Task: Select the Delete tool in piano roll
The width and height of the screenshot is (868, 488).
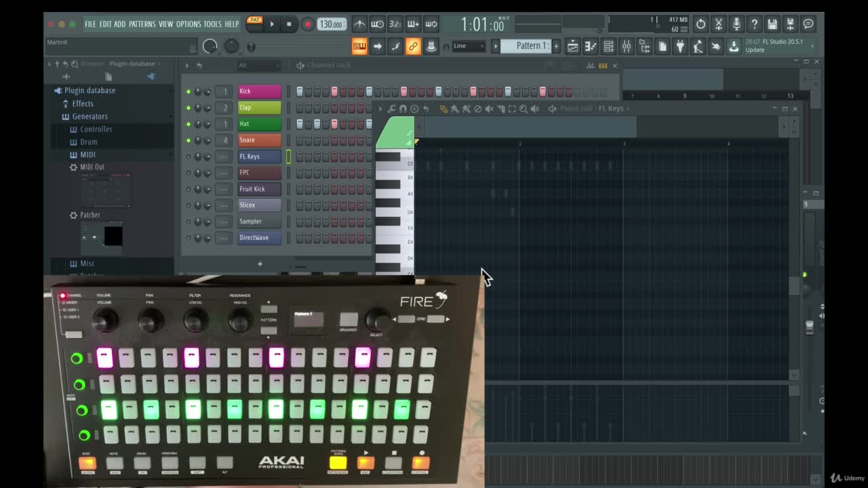Action: (x=477, y=108)
